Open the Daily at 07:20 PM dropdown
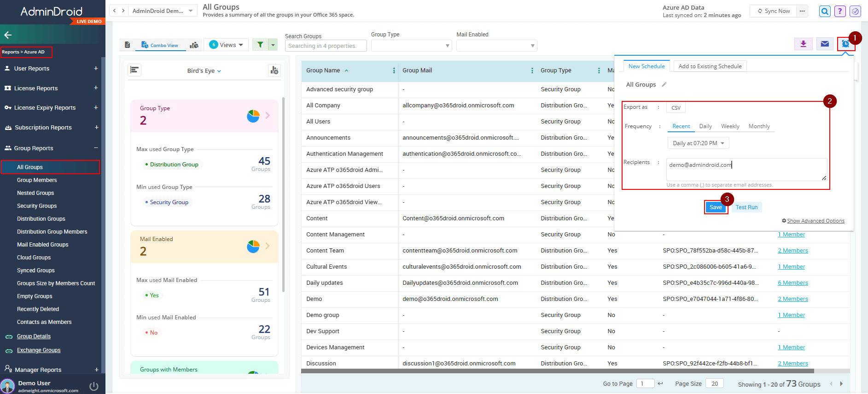 [698, 143]
